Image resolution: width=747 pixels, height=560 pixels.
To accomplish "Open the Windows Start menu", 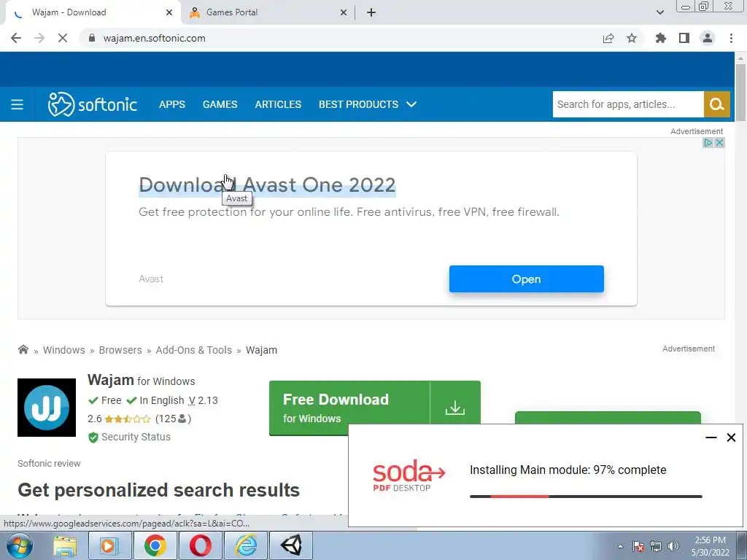I will coord(19,545).
